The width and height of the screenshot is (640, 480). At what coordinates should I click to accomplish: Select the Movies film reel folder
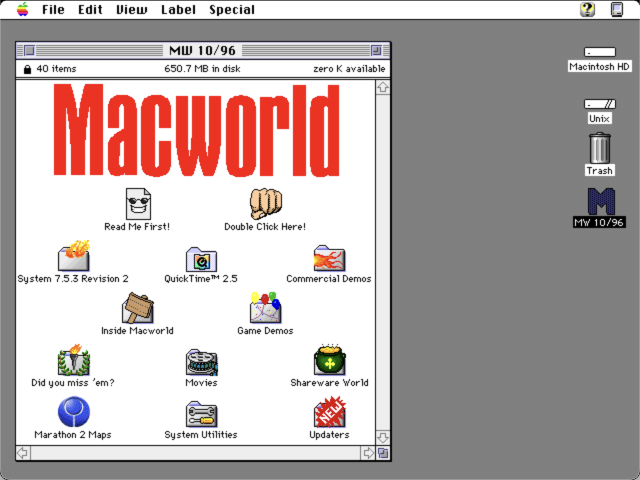201,362
